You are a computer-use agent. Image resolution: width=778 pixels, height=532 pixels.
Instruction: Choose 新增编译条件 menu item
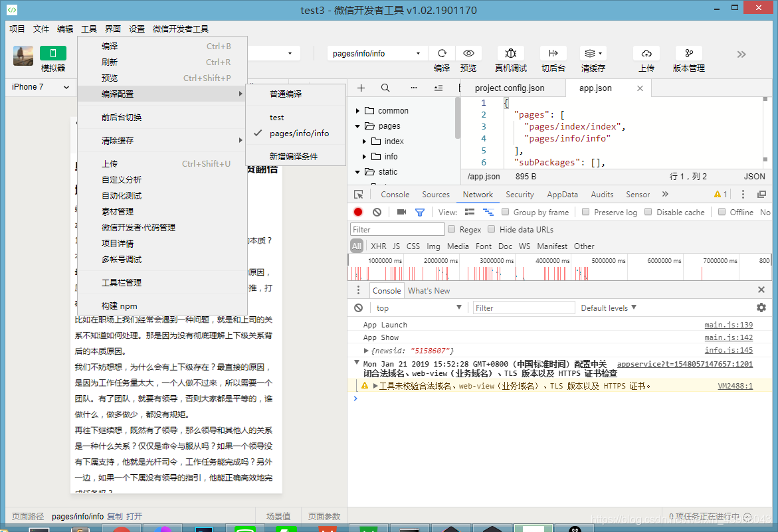(x=294, y=157)
